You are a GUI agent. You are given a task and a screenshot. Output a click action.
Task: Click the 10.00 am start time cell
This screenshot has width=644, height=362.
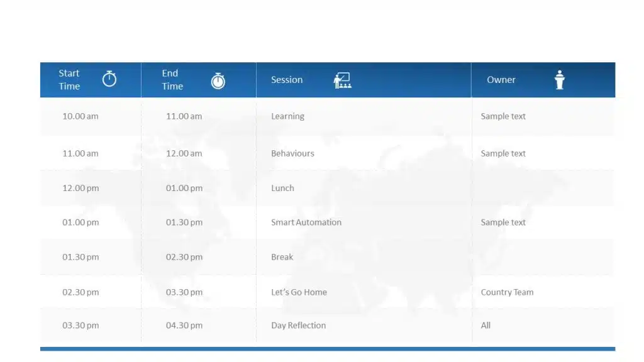point(80,116)
